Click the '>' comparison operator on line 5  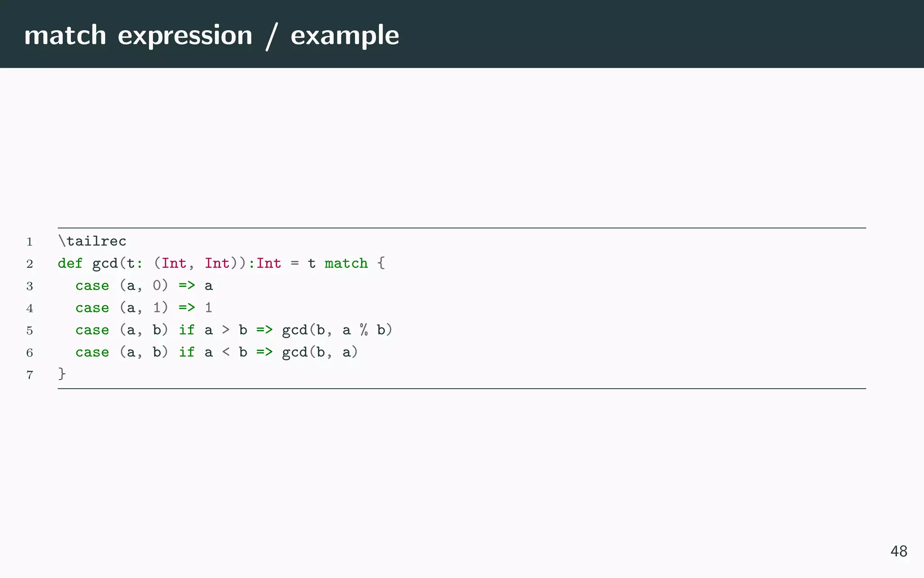click(226, 330)
